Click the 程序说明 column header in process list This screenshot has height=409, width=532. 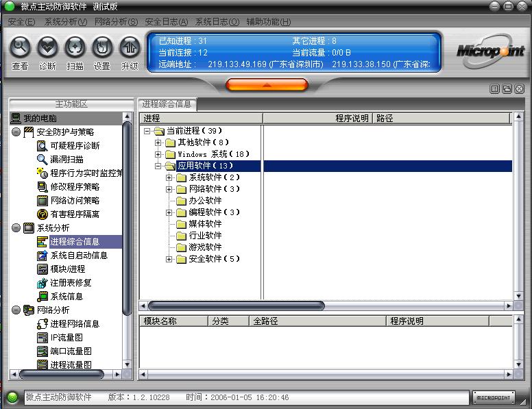pyautogui.click(x=318, y=119)
